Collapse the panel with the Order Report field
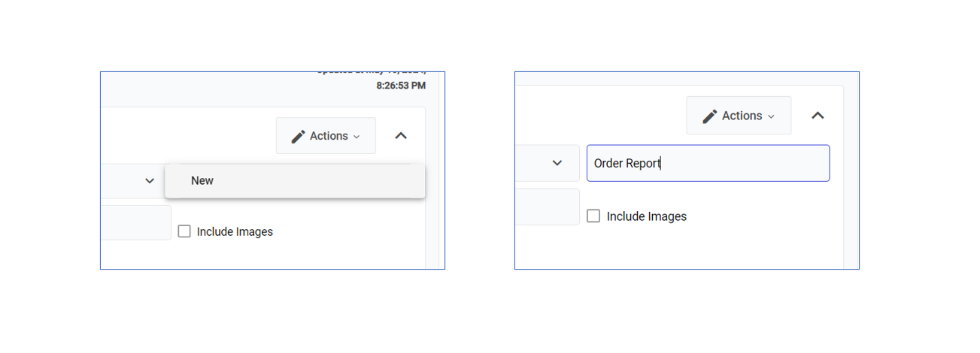980x353 pixels. tap(818, 116)
